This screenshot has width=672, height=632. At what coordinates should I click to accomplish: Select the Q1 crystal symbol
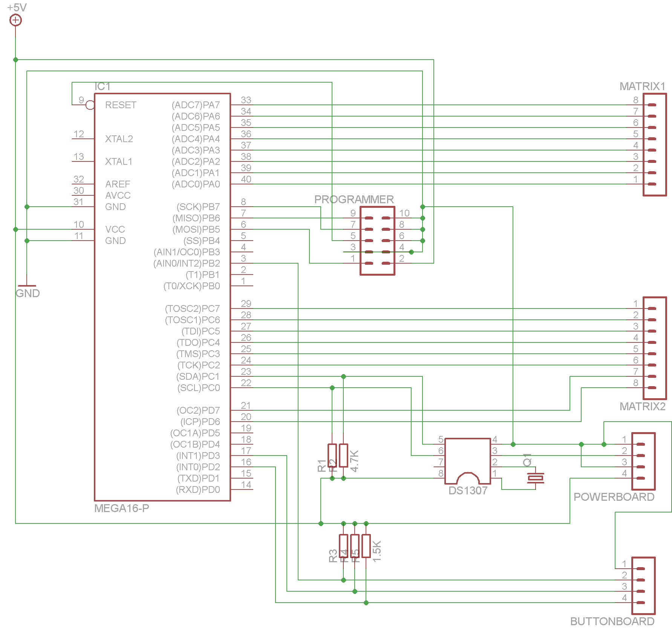pos(536,478)
